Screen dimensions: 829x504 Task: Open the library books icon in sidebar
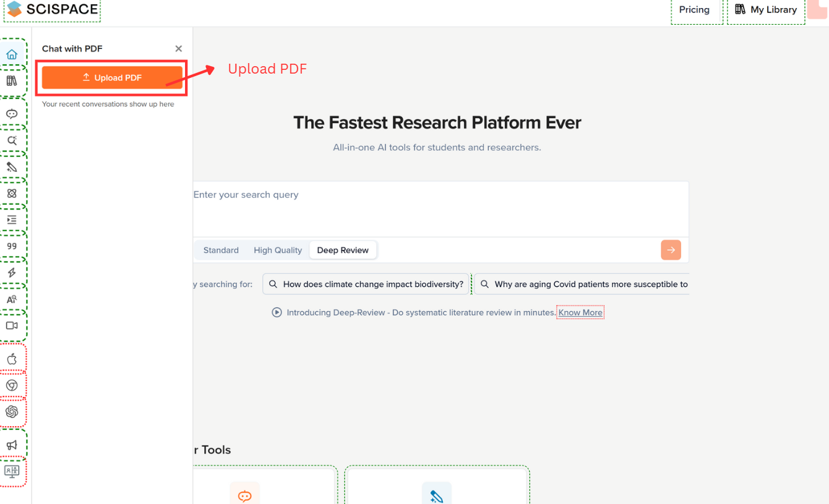click(x=12, y=81)
